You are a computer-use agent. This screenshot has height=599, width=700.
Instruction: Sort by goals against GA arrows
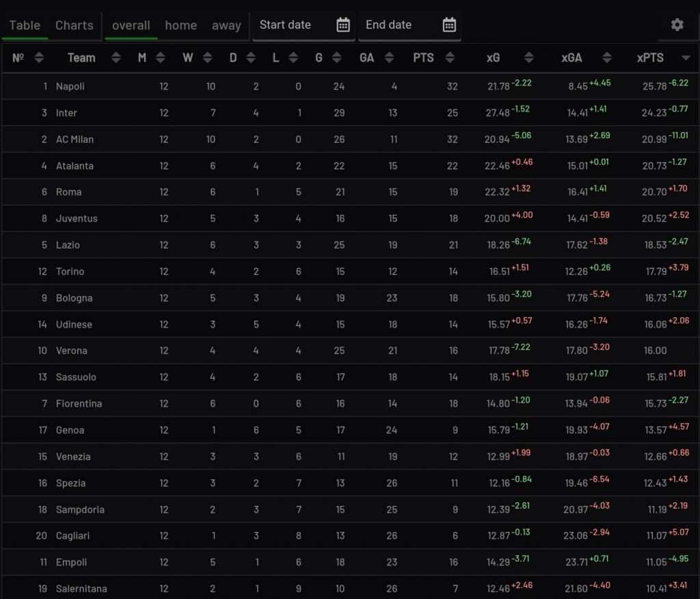pyautogui.click(x=389, y=58)
